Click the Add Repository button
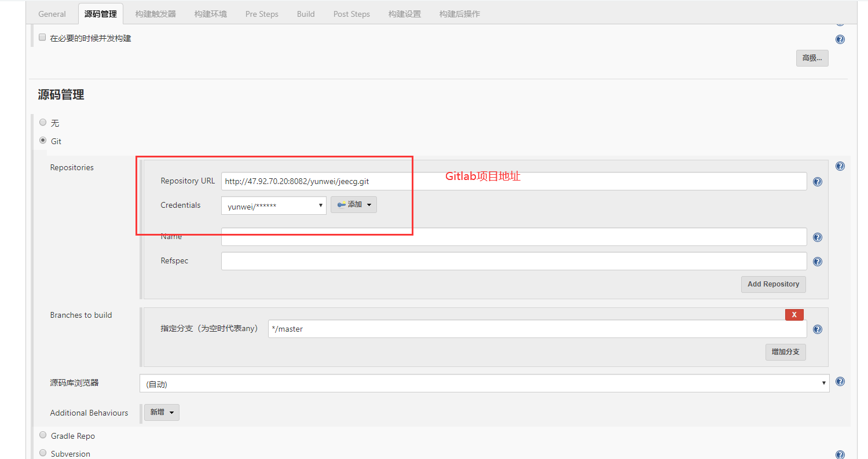This screenshot has width=868, height=459. 772,284
